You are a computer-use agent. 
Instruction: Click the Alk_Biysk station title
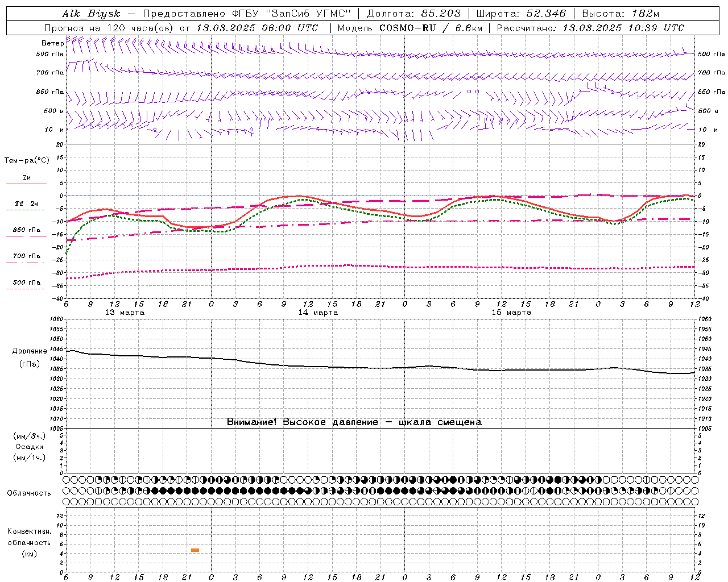(91, 14)
